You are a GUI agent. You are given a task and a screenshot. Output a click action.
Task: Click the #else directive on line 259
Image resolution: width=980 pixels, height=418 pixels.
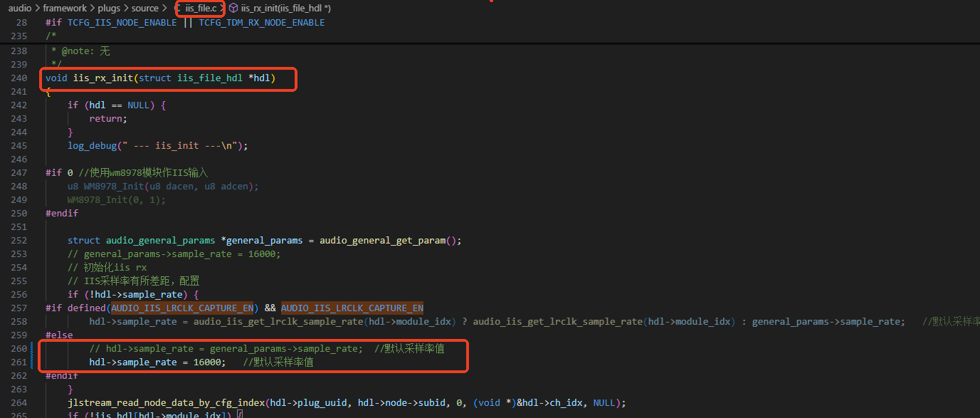59,335
